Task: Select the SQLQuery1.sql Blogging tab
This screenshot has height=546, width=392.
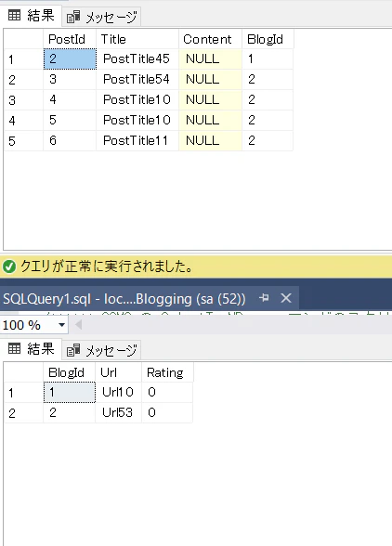Action: 124,299
